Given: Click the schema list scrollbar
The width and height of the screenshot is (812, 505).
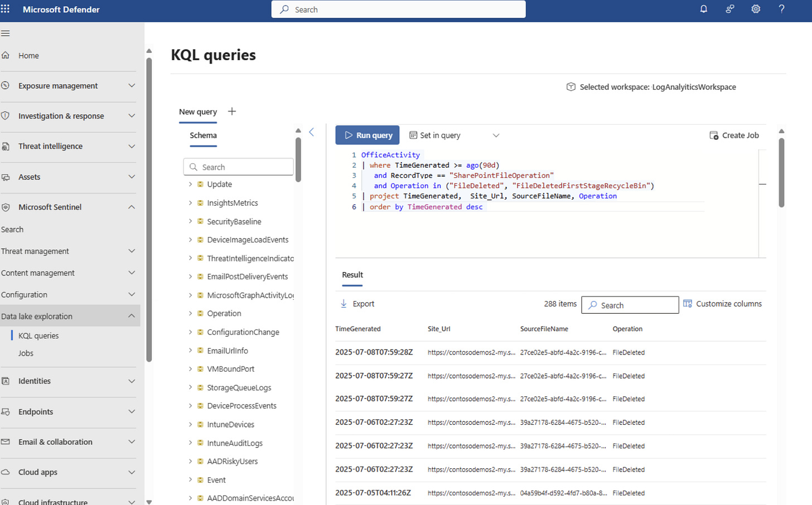Looking at the screenshot, I should tap(298, 159).
